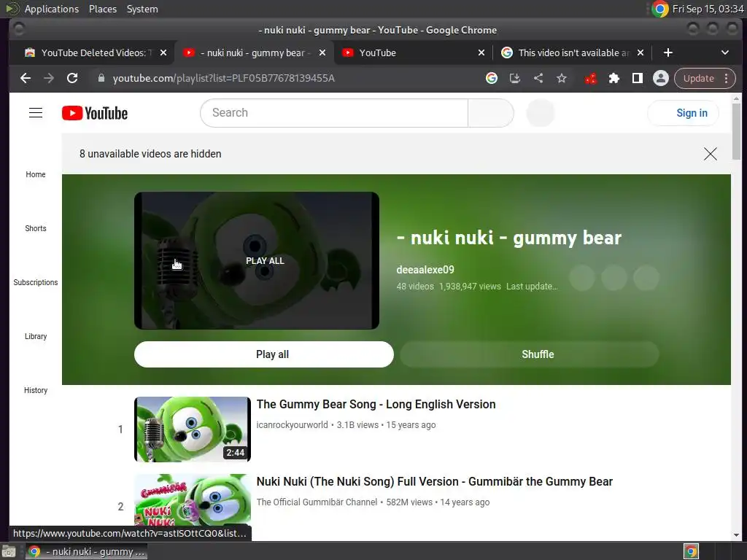Click show desktop icon in bottom panel
747x560 pixels.
9,551
